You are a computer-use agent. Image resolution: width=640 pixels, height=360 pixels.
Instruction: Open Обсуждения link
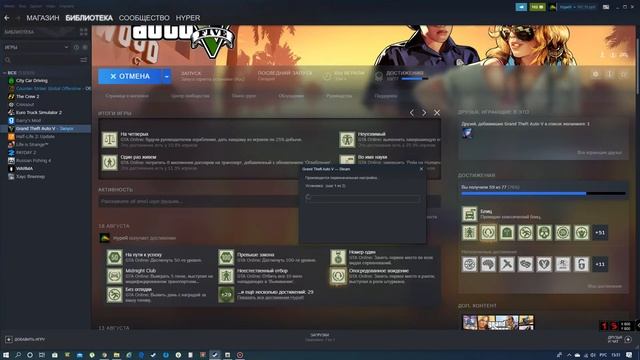click(x=291, y=96)
